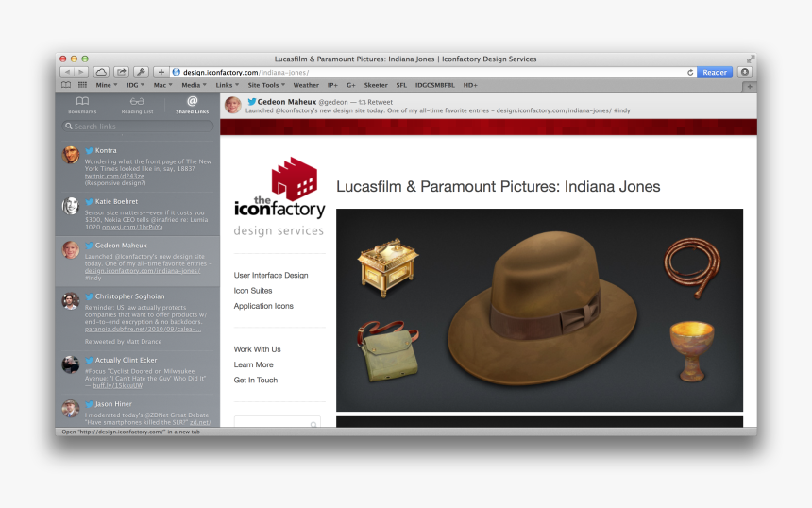Open Katie Boehret's on.wsj.com link
Screen dimensions: 812x508
(x=132, y=227)
